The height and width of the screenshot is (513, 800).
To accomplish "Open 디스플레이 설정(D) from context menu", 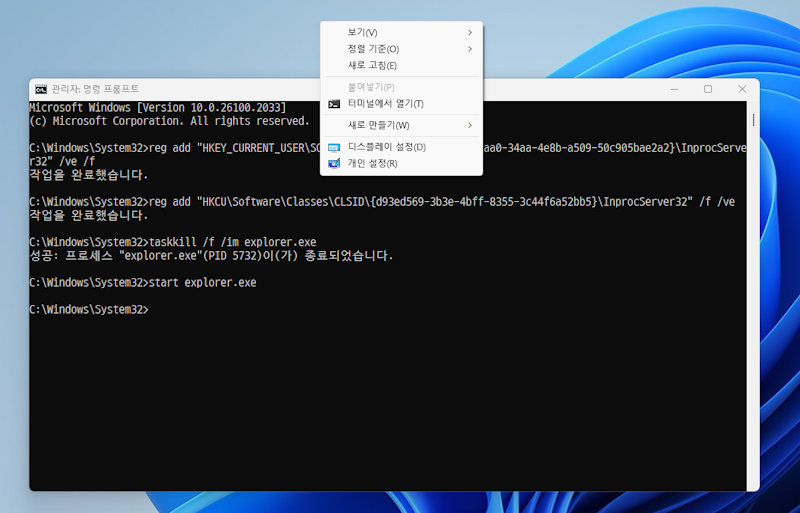I will pos(401,147).
